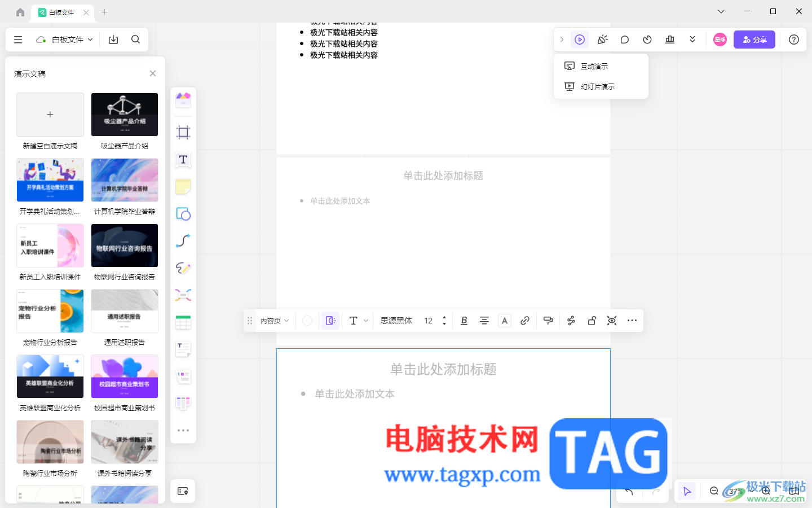Select the template gallery tool in sidebar

(x=183, y=100)
